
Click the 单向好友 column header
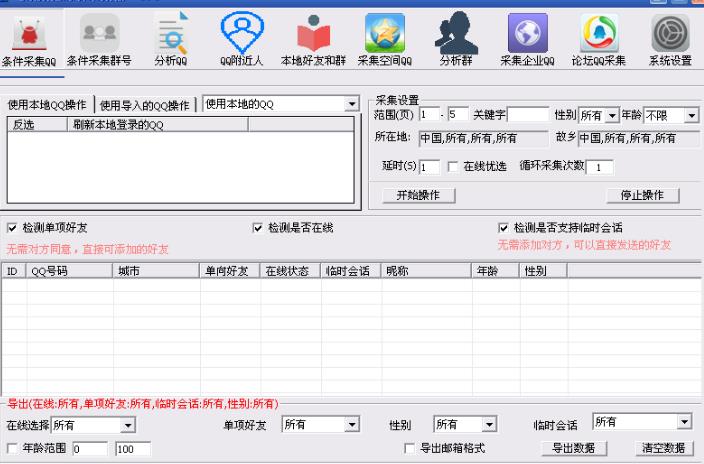click(x=230, y=271)
